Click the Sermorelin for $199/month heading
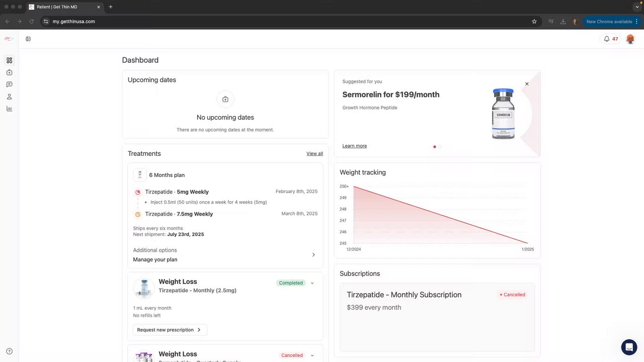The image size is (644, 362). pyautogui.click(x=391, y=95)
